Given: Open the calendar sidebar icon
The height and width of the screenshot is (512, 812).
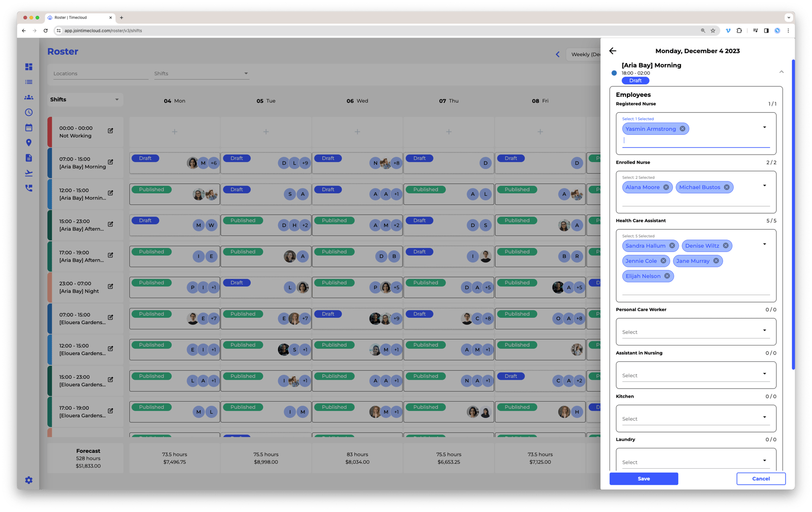Looking at the screenshot, I should click(x=28, y=127).
